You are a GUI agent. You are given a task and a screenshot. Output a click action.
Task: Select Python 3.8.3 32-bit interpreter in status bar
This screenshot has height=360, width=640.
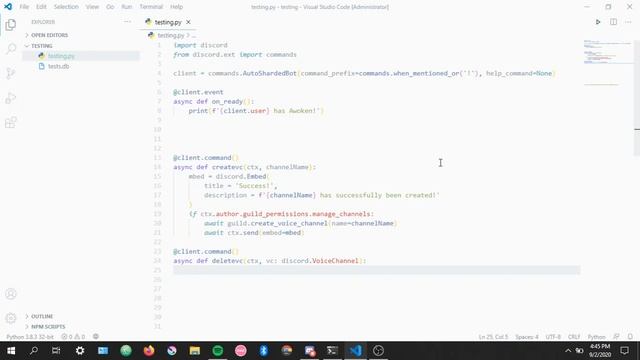[x=30, y=337]
